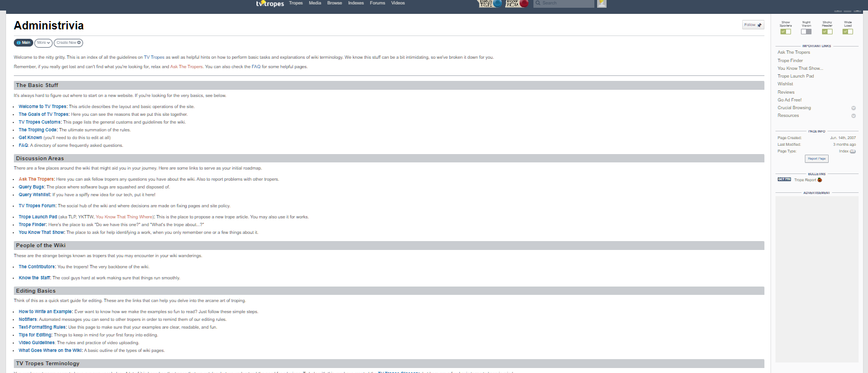868x373 pixels.
Task: Click the Get Known link
Action: coord(30,137)
